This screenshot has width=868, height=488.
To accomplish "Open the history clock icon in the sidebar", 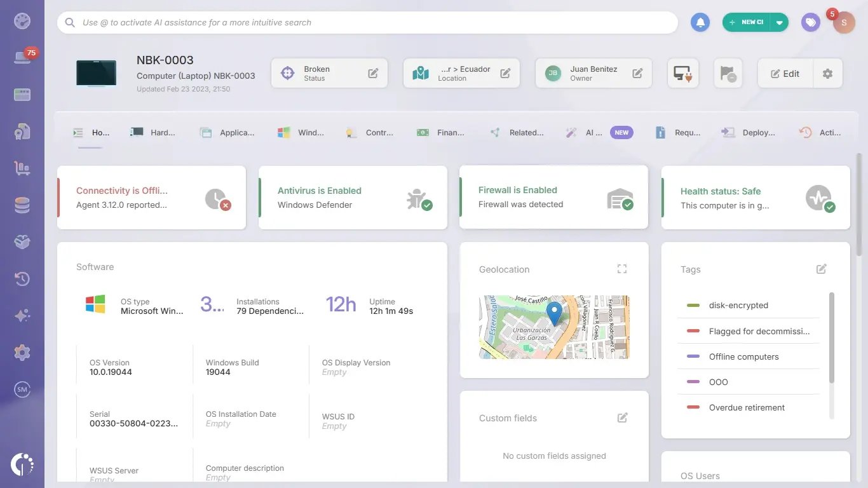I will click(22, 279).
